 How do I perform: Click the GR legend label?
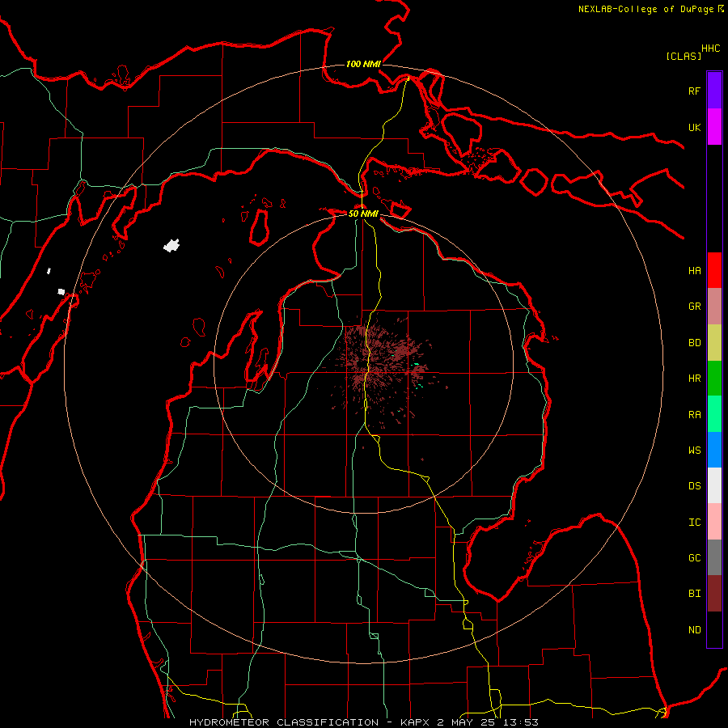pyautogui.click(x=694, y=307)
